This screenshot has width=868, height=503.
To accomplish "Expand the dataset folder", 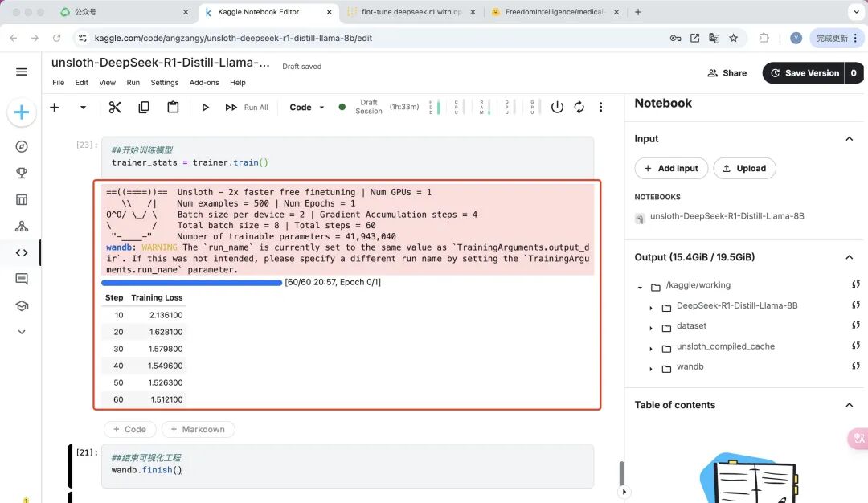I will pyautogui.click(x=651, y=328).
